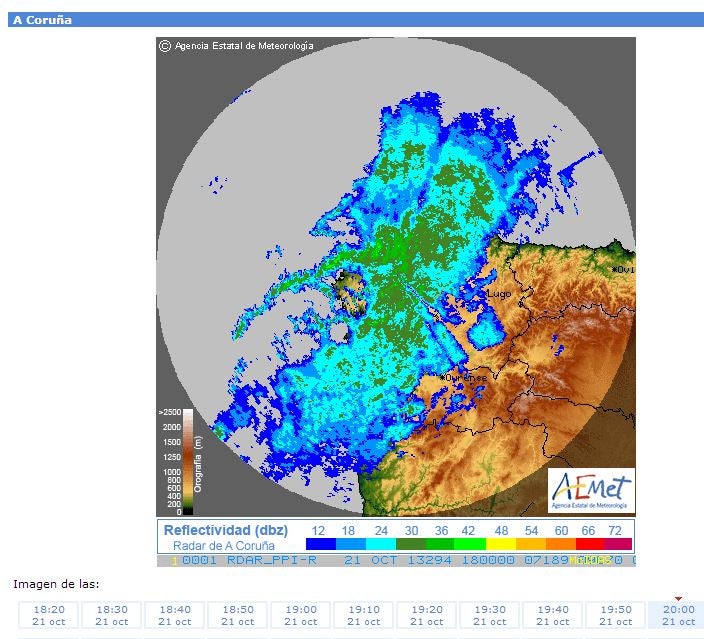Click the dark blue 12 dBZ swatch
This screenshot has width=704, height=639.
[x=320, y=544]
